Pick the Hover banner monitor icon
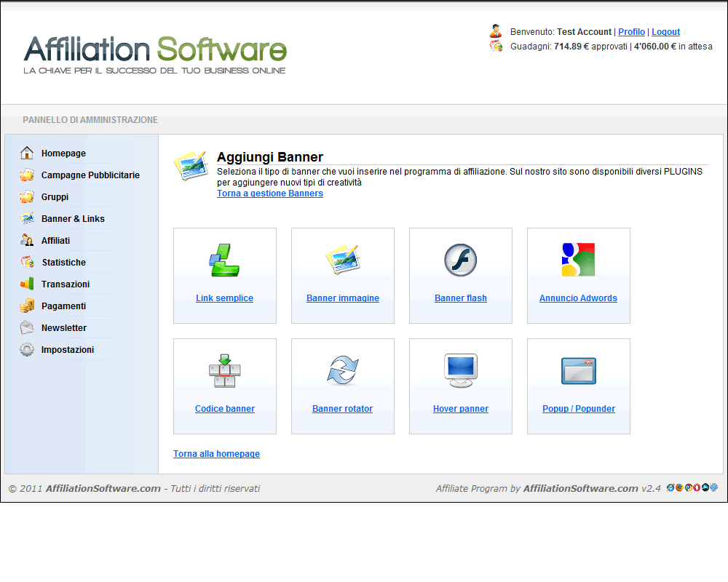 tap(460, 370)
